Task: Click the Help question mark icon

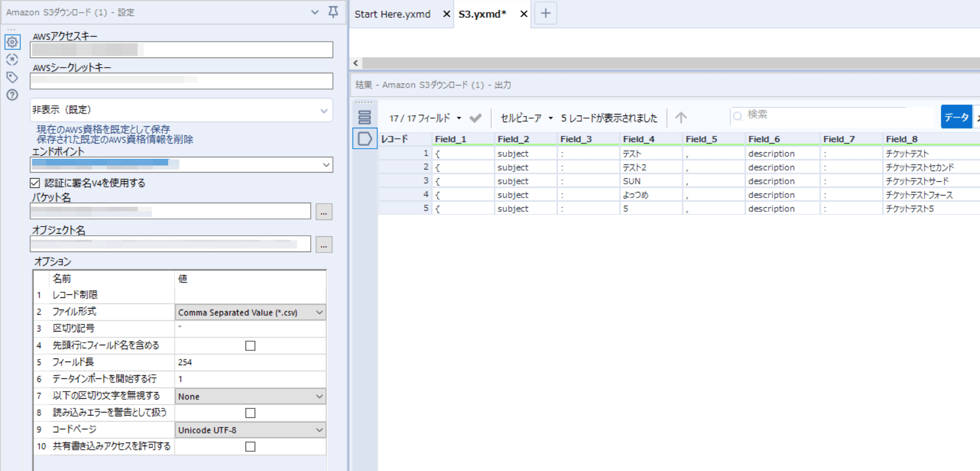Action: coord(12,95)
